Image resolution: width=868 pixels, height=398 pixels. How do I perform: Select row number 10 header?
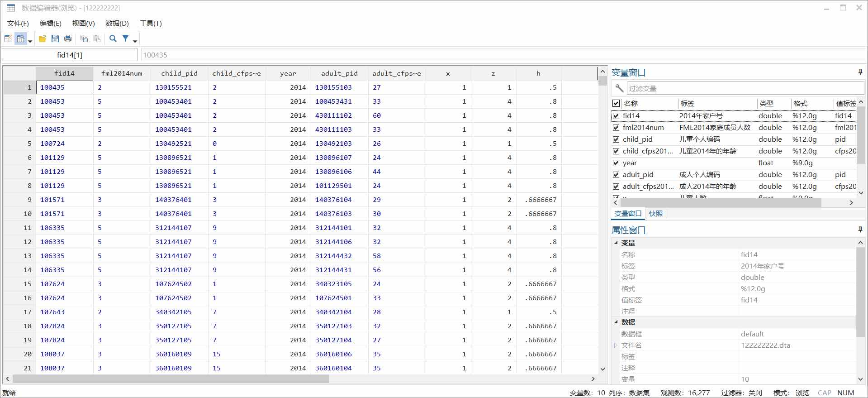click(x=19, y=214)
